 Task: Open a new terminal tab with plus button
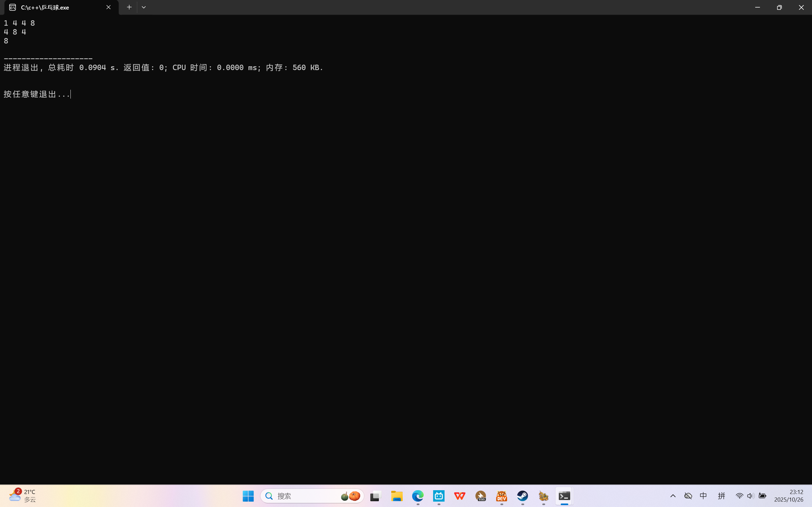tap(129, 7)
